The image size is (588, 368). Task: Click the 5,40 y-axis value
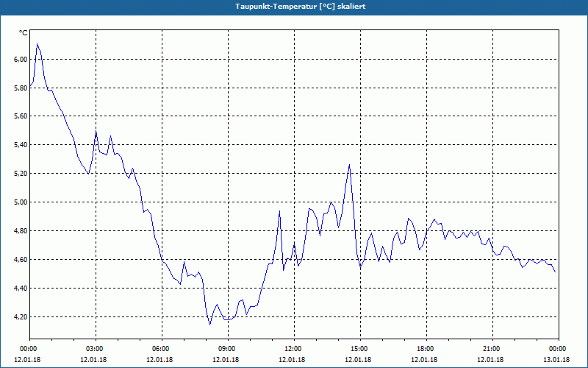21,144
